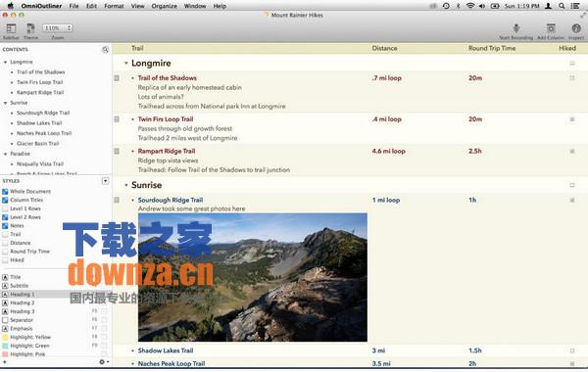This screenshot has width=588, height=372.
Task: Check the Hiked box for Trail of the Shadows
Action: click(572, 78)
